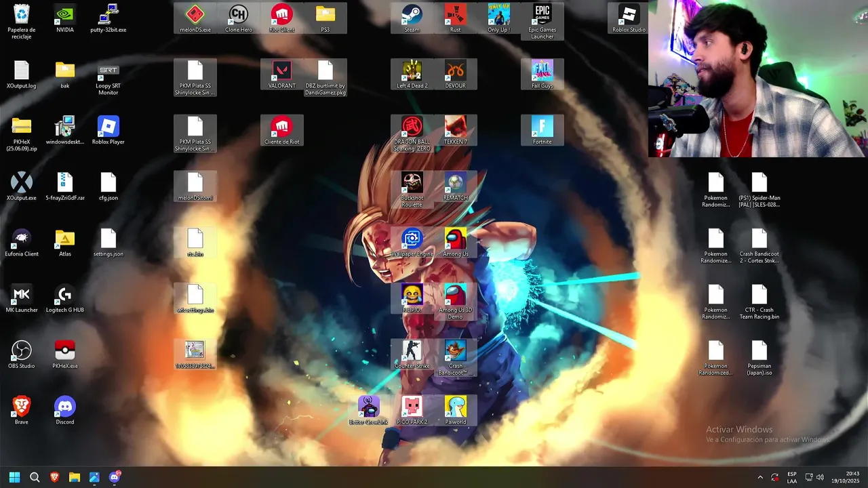
Task: Select the Fall Guys shortcut
Action: pyautogui.click(x=542, y=74)
